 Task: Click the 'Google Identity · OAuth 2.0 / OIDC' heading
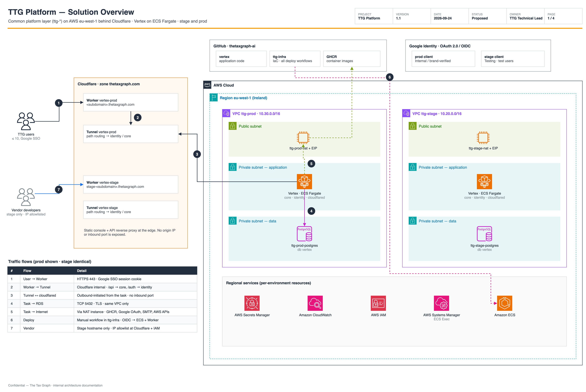440,46
